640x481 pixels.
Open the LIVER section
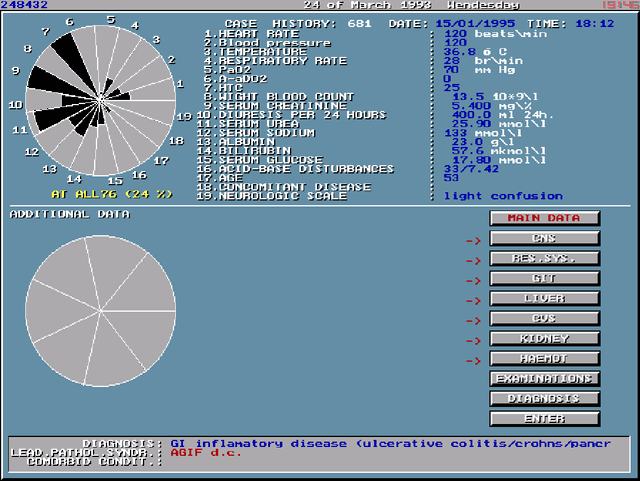(544, 298)
